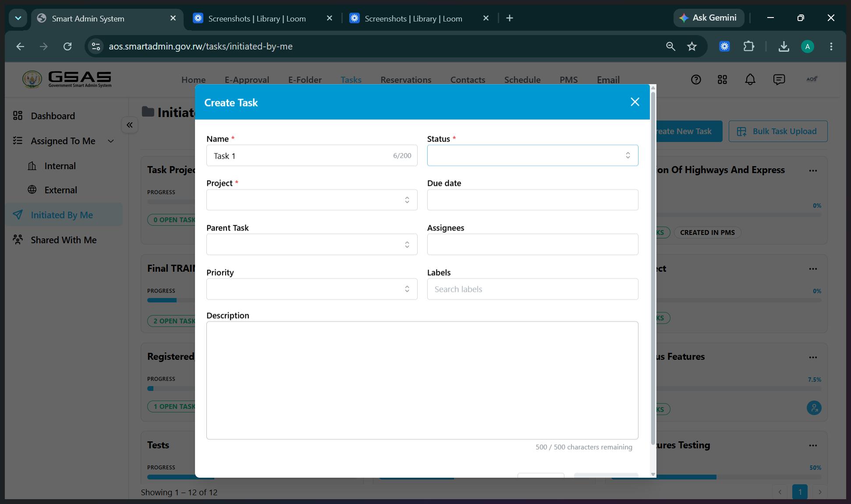
Task: Open a new browser tab
Action: [509, 18]
